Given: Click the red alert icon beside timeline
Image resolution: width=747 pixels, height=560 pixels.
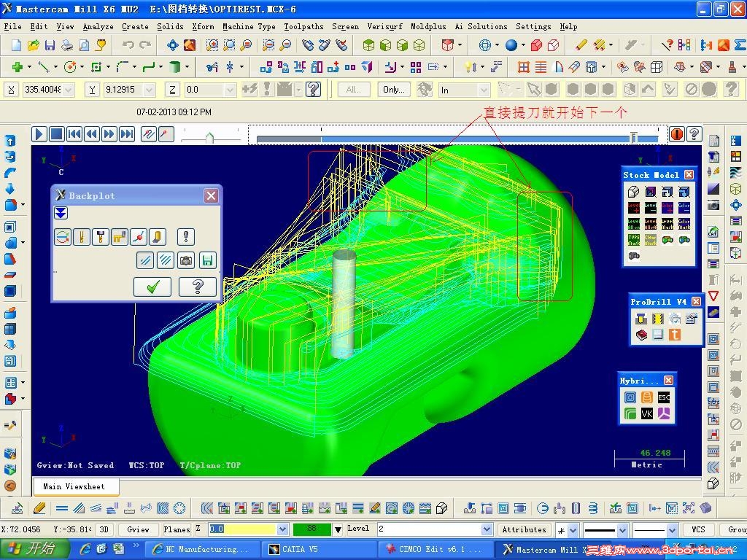Looking at the screenshot, I should 676,134.
